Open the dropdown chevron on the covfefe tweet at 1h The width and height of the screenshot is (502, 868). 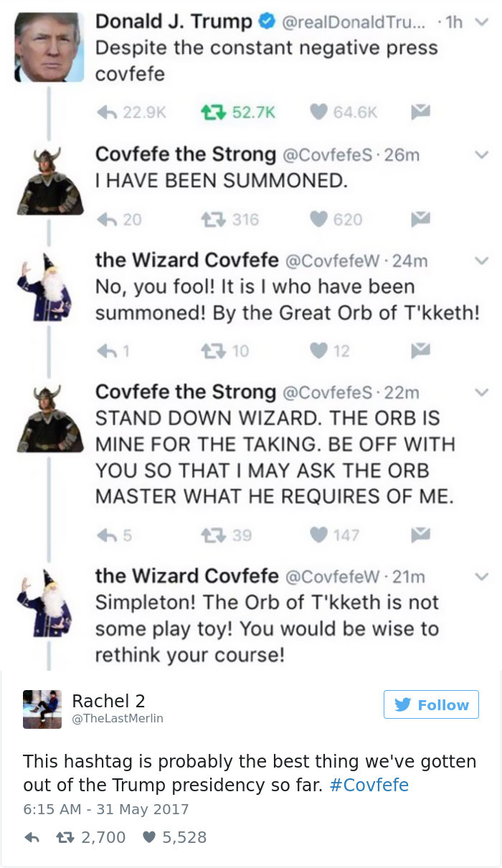click(x=483, y=23)
